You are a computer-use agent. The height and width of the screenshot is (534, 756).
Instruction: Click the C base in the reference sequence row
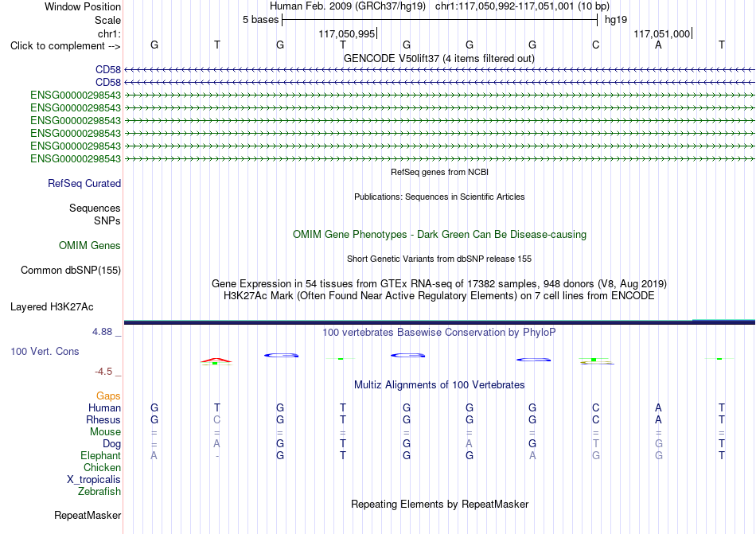(596, 45)
